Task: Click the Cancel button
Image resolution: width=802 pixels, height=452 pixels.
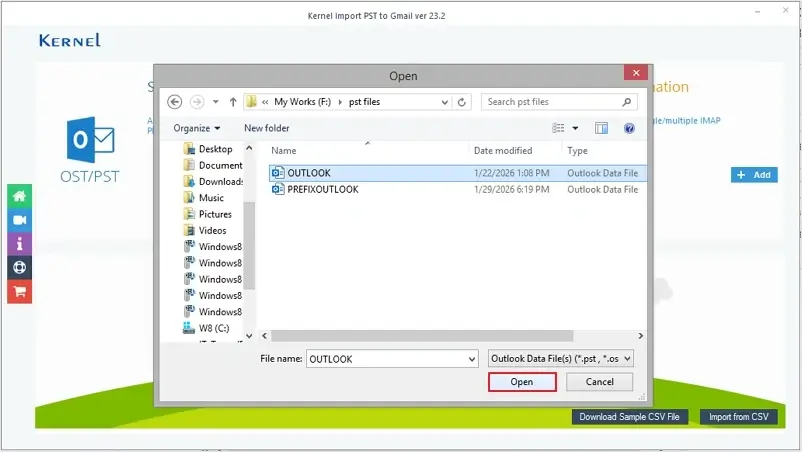Action: pos(599,382)
